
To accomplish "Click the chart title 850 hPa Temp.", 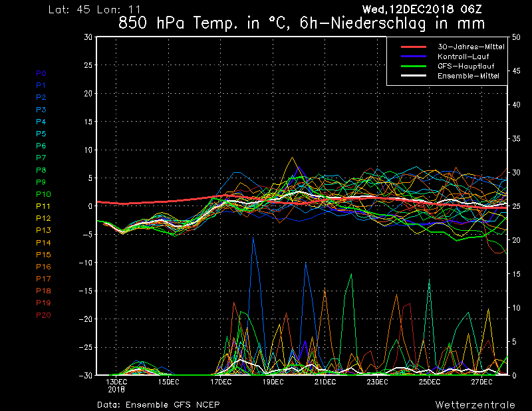I will (302, 23).
